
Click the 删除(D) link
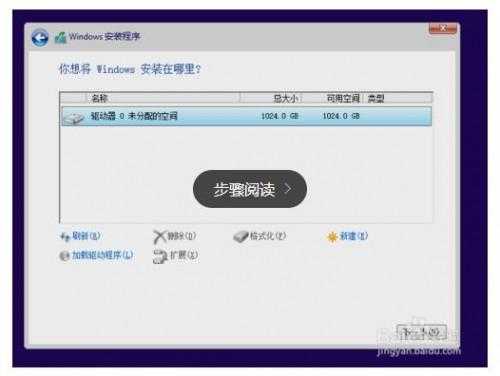coord(182,236)
